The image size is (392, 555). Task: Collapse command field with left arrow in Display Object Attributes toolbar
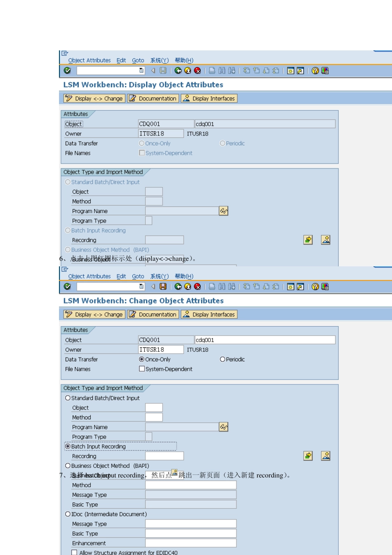point(153,71)
